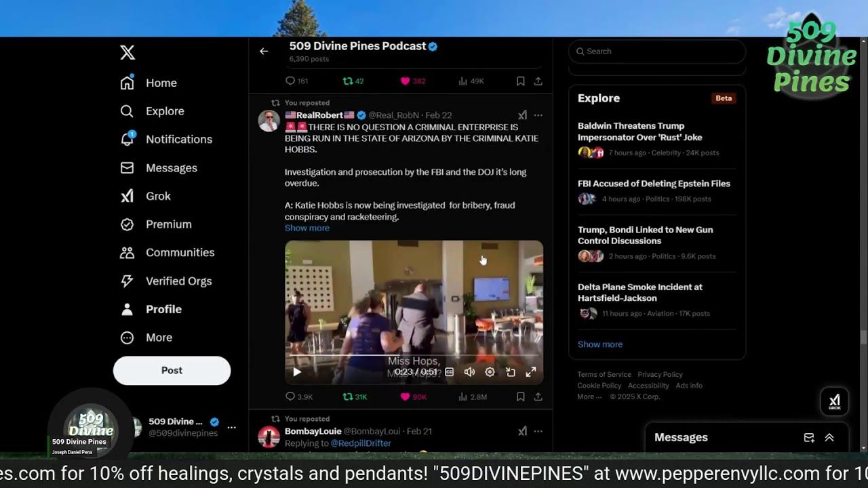Screen dimensions: 868x488
Task: Open Grok floating button at bottom right
Action: [834, 401]
